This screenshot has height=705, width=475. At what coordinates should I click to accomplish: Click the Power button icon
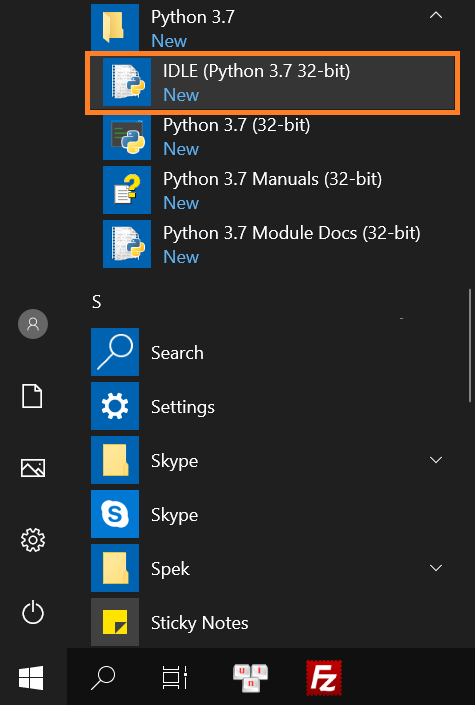33,613
